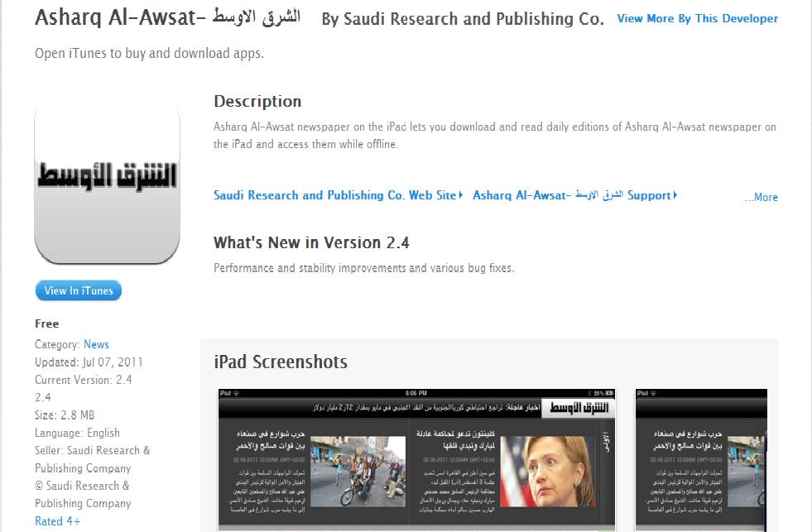The height and width of the screenshot is (532, 812).
Task: Click 'By Saudi Research and Publishing Co.' text
Action: (463, 19)
